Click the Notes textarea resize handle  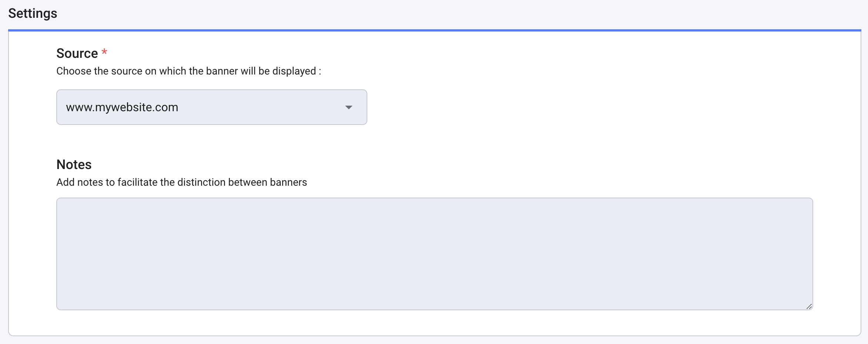809,306
